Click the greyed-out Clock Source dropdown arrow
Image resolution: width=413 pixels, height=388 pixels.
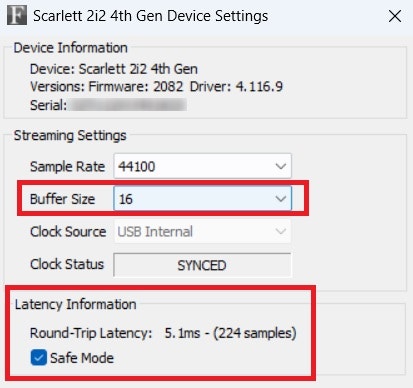(281, 231)
